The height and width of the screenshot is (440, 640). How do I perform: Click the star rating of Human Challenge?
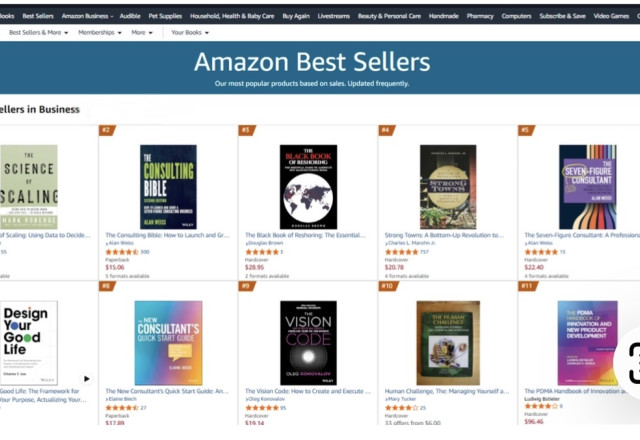401,407
